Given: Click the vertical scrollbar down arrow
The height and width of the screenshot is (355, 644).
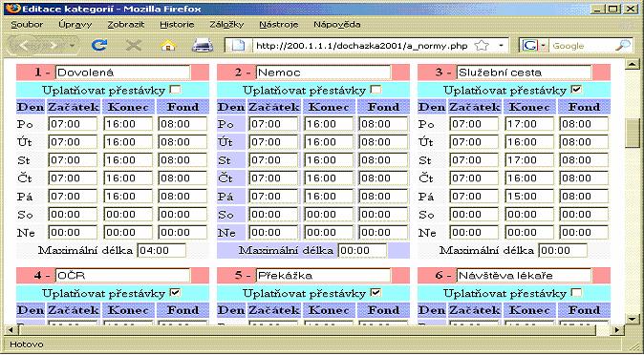Looking at the screenshot, I should (633, 319).
